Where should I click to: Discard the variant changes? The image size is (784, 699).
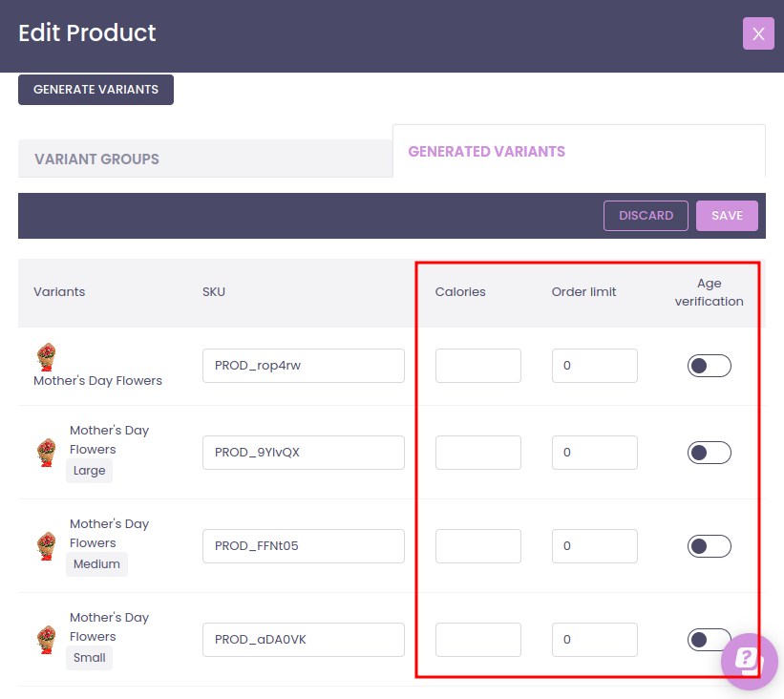[x=646, y=216]
